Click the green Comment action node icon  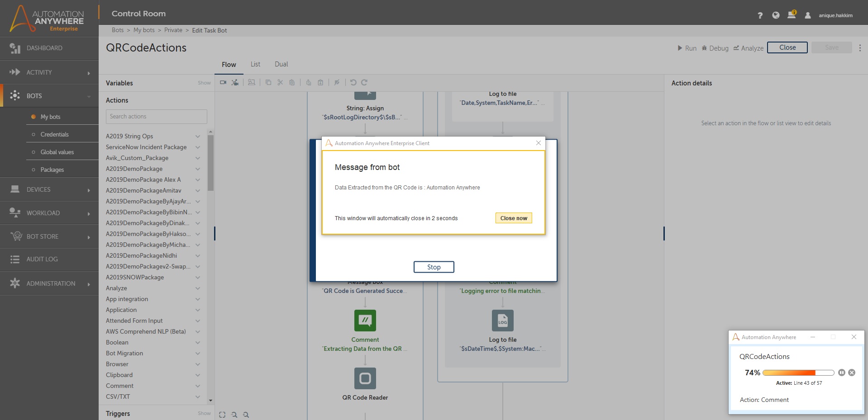pos(365,321)
